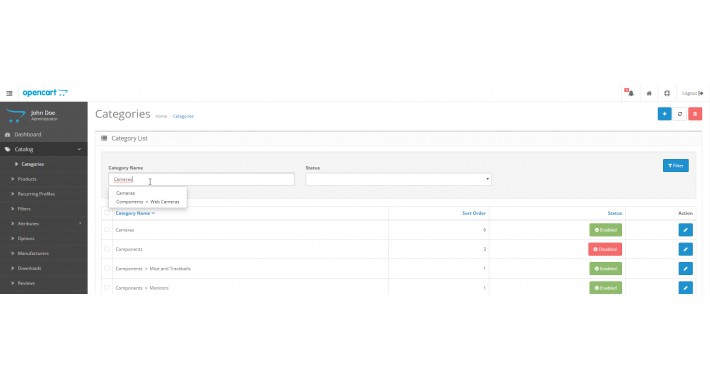Viewport: 710px width, 380px height.
Task: Open Reviews in the sidebar
Action: coord(26,283)
